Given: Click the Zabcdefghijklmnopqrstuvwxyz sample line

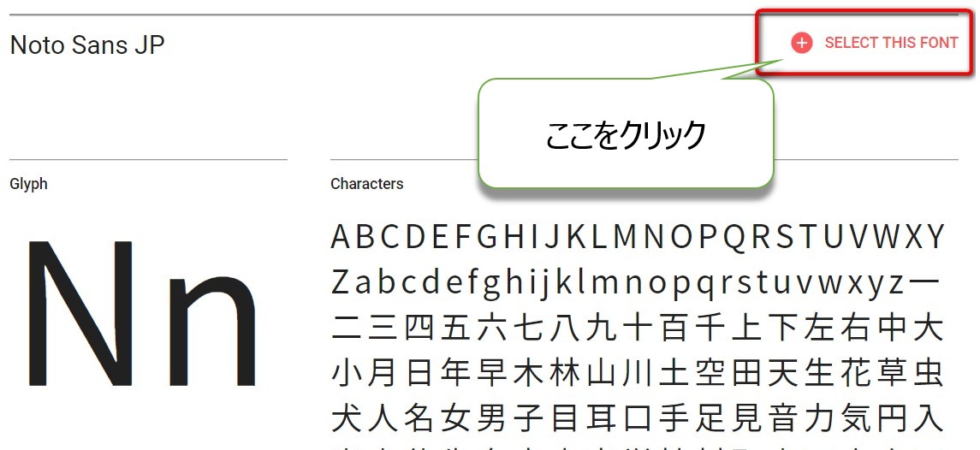Looking at the screenshot, I should (x=636, y=283).
